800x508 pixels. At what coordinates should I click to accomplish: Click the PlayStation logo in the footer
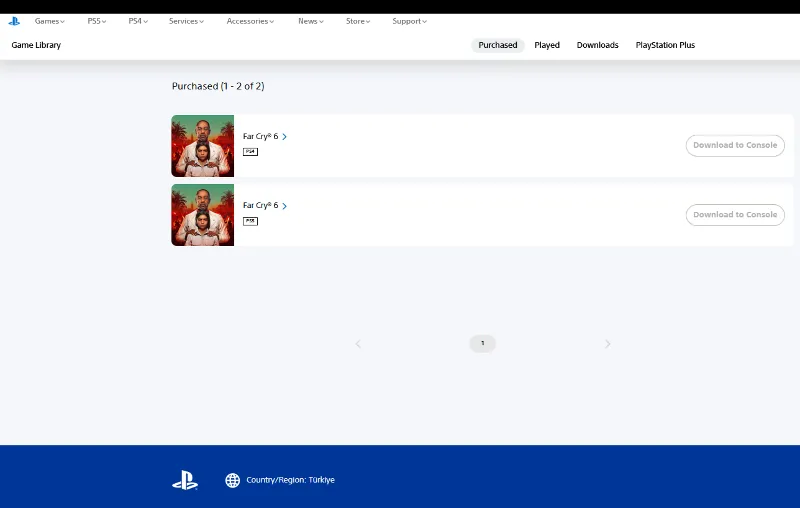[185, 480]
